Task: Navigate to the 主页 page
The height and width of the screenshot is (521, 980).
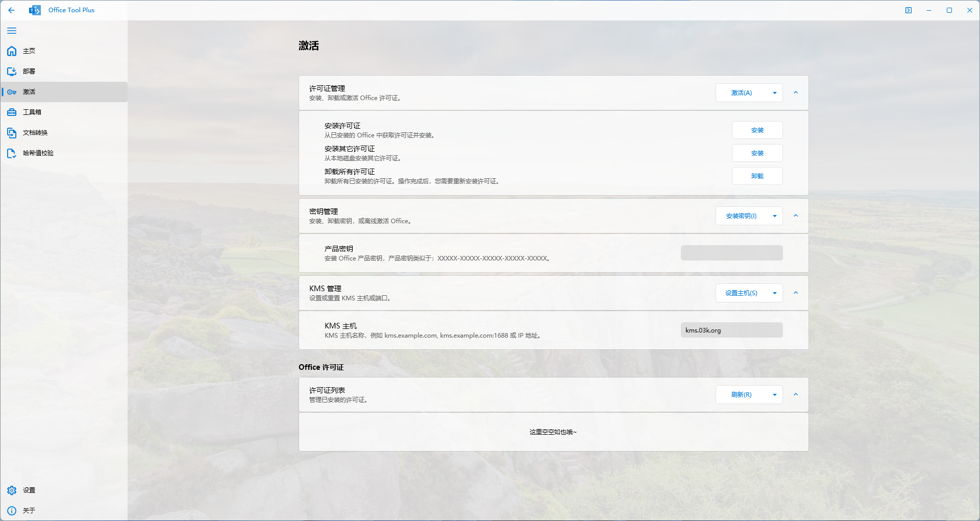Action: (28, 51)
